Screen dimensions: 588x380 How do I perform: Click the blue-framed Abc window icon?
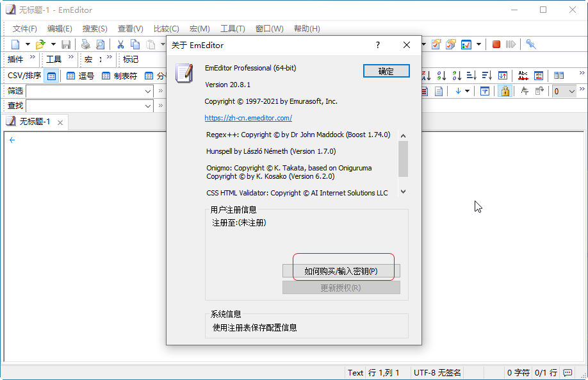[539, 76]
